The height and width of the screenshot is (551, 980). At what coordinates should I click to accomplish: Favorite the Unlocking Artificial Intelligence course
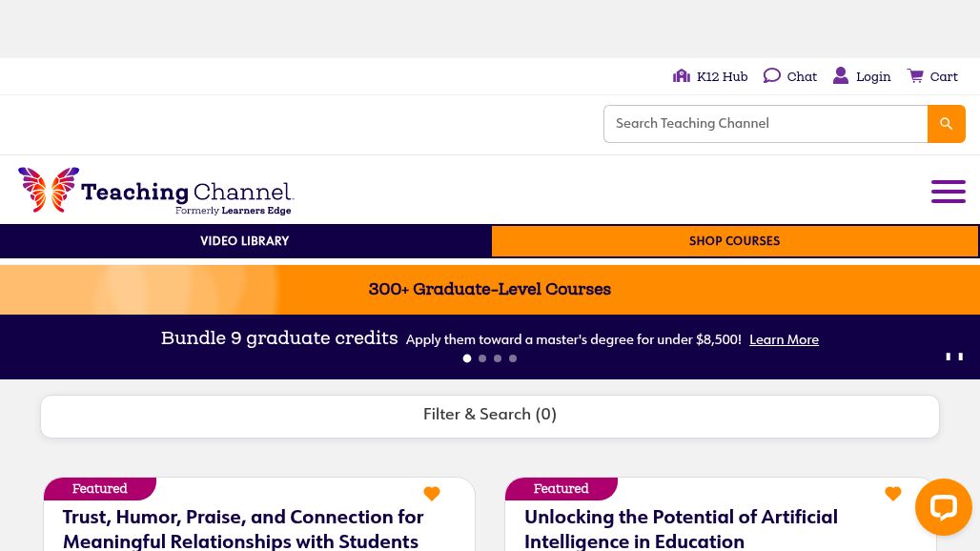coord(893,494)
